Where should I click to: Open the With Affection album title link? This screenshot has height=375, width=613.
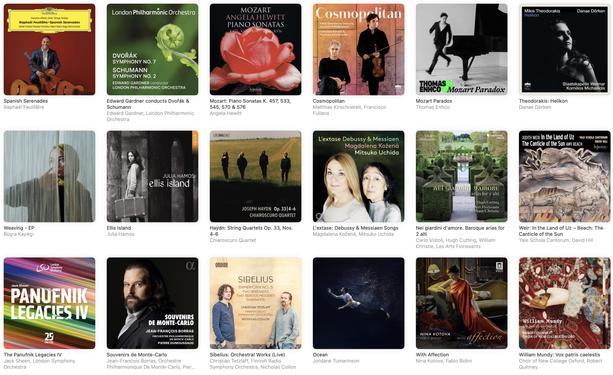tap(432, 355)
